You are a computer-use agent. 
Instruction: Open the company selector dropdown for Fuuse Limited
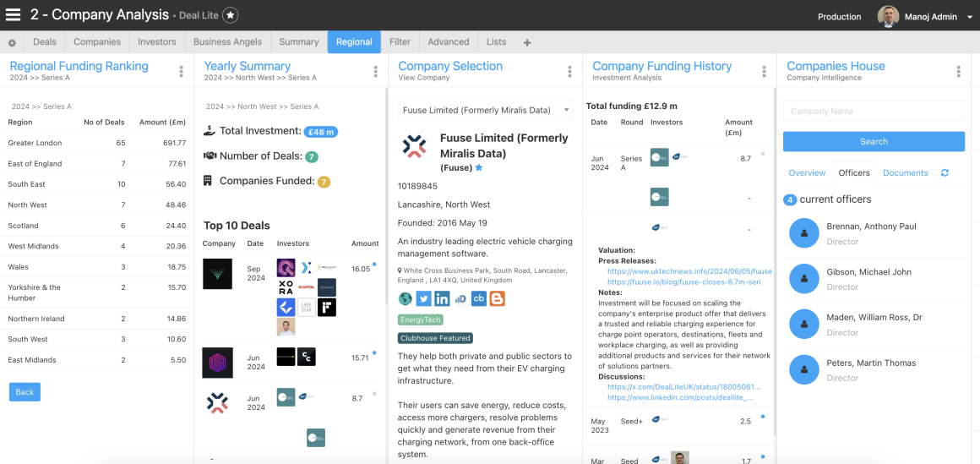point(485,110)
